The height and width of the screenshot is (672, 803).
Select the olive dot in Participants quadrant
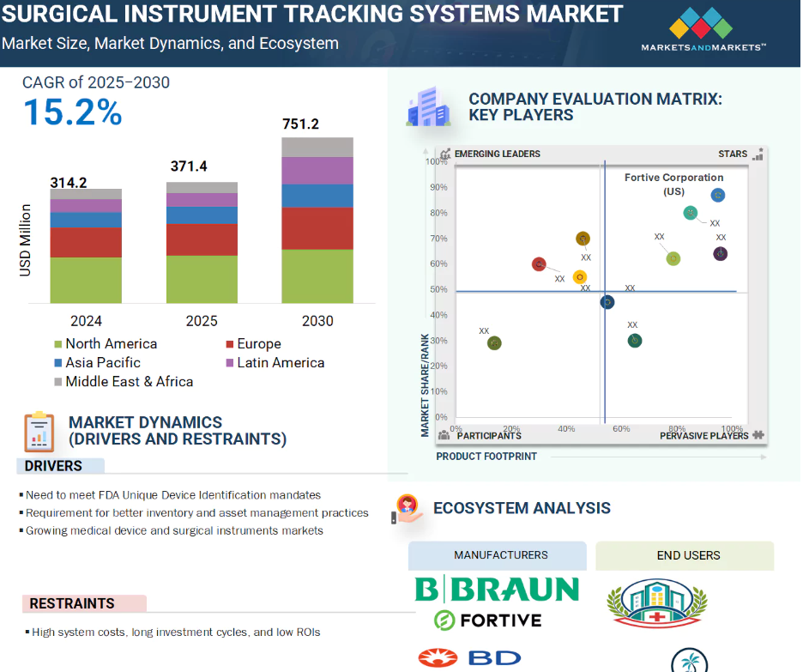click(494, 343)
